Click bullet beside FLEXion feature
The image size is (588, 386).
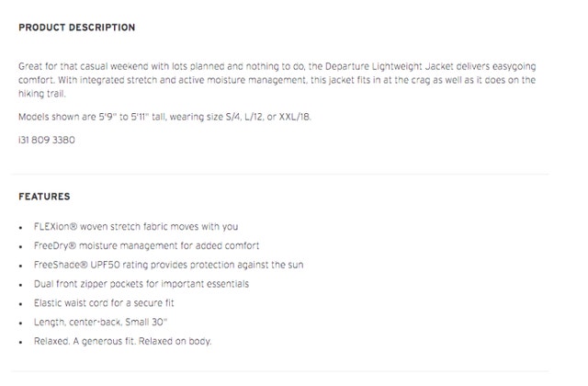(x=21, y=228)
